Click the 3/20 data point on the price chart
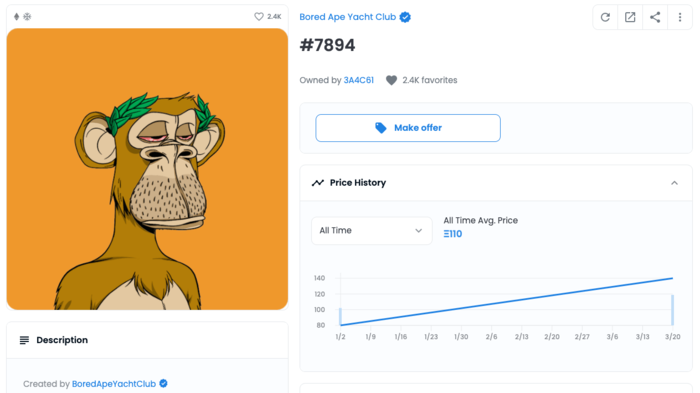The image size is (700, 393). pyautogui.click(x=672, y=278)
